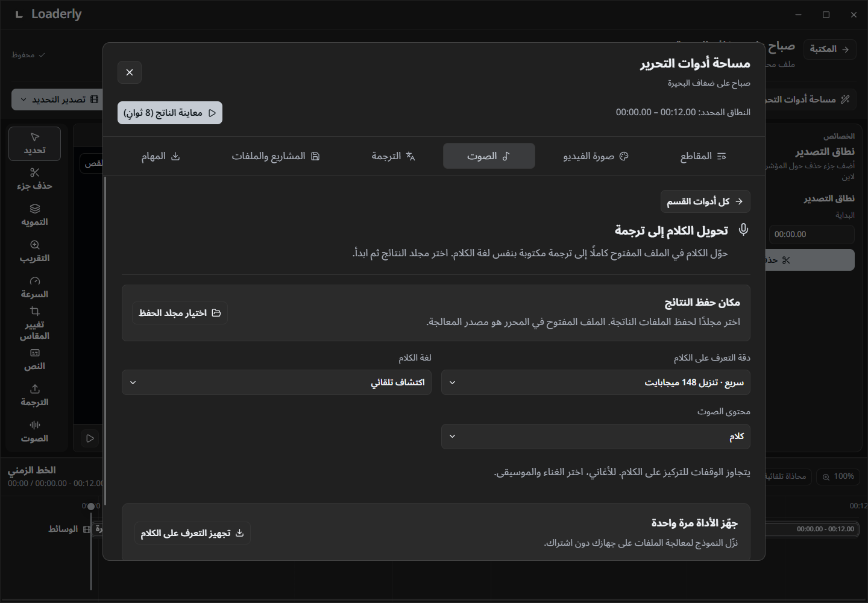
Task: Click the palette icon on صورة الفيديو tab
Action: [x=624, y=156]
